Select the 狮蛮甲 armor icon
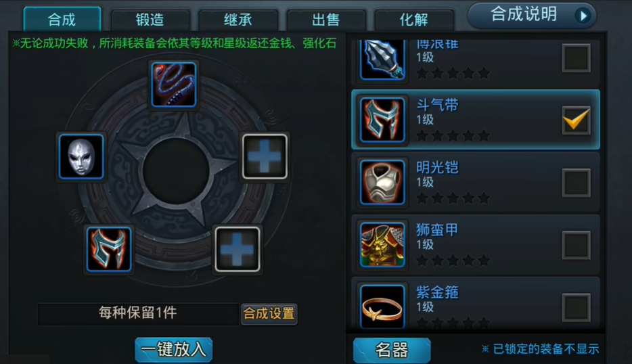632x364 pixels. tap(382, 245)
